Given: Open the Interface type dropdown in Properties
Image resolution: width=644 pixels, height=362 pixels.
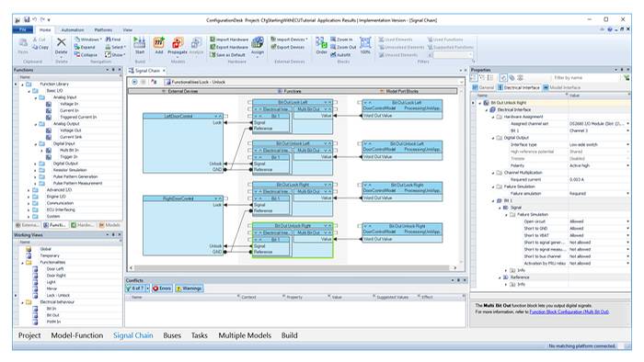Looking at the screenshot, I should (627, 145).
